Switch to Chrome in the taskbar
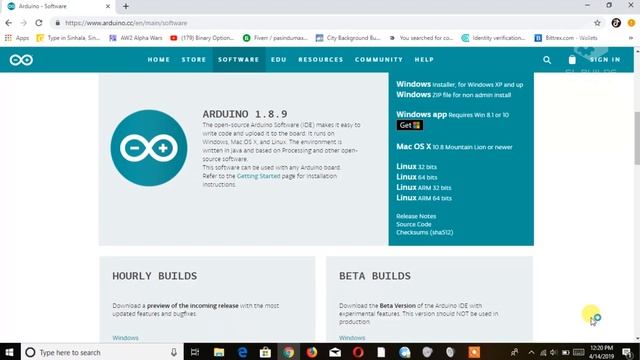The width and height of the screenshot is (640, 360). 289,352
